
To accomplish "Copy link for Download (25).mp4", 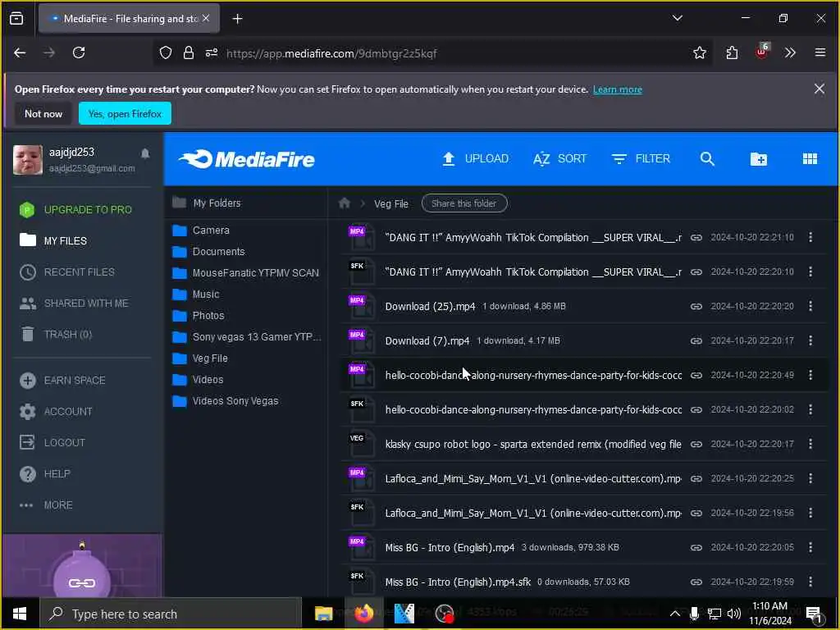I will point(696,307).
